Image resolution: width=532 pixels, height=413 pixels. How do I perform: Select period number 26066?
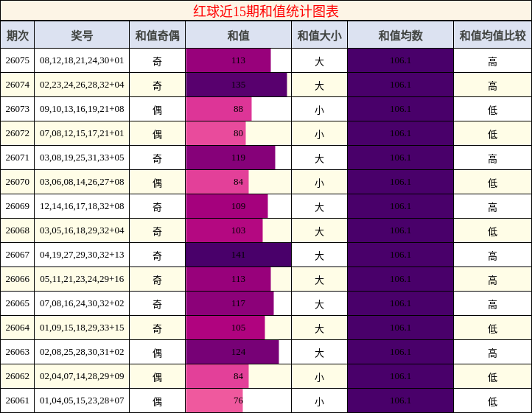coord(17,279)
